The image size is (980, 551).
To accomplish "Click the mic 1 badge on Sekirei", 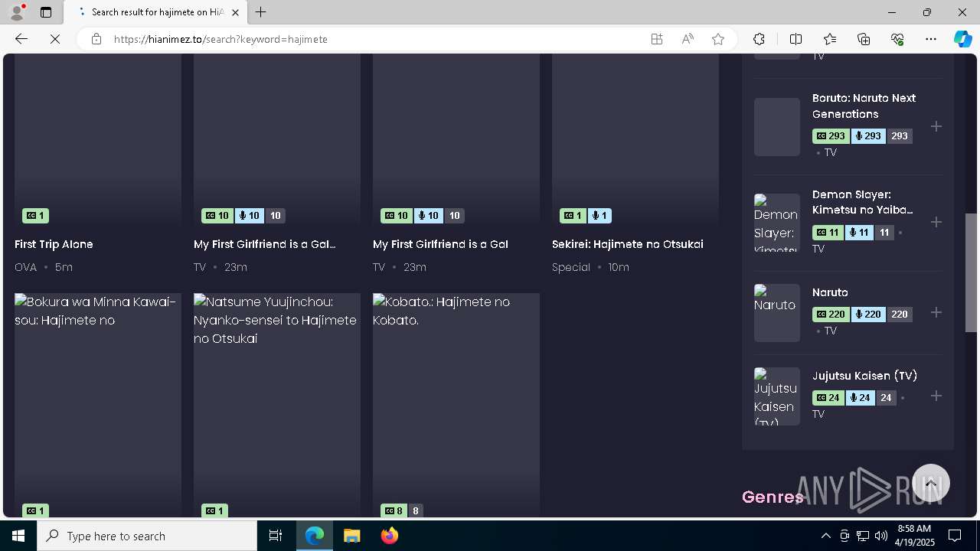I will tap(599, 216).
